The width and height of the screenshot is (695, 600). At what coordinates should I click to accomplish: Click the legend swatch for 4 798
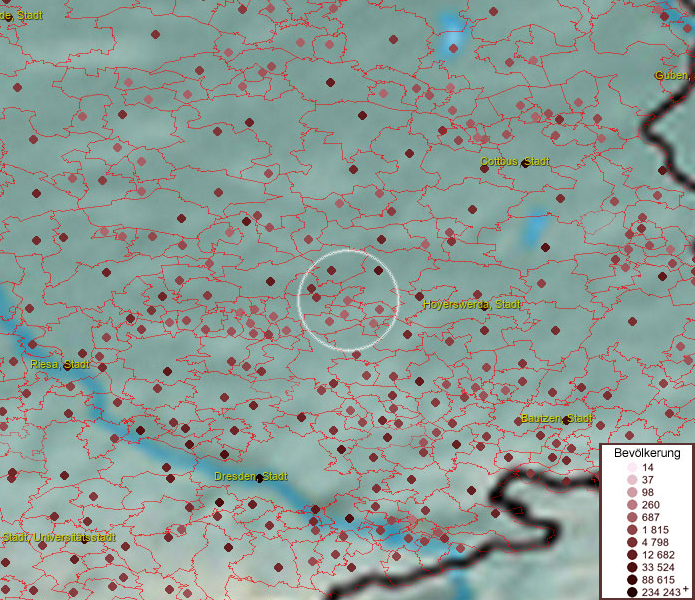click(632, 542)
